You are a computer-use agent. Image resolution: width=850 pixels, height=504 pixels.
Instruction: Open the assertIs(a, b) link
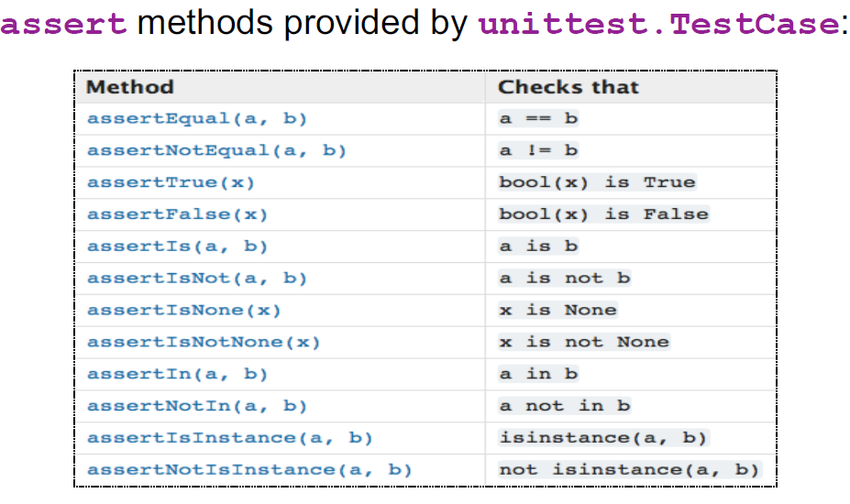[178, 247]
